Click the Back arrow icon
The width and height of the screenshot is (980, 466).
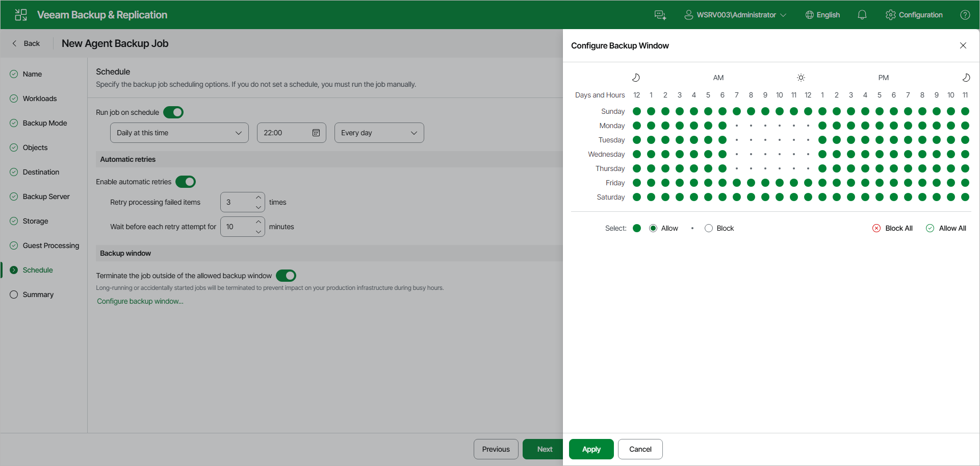pos(14,43)
